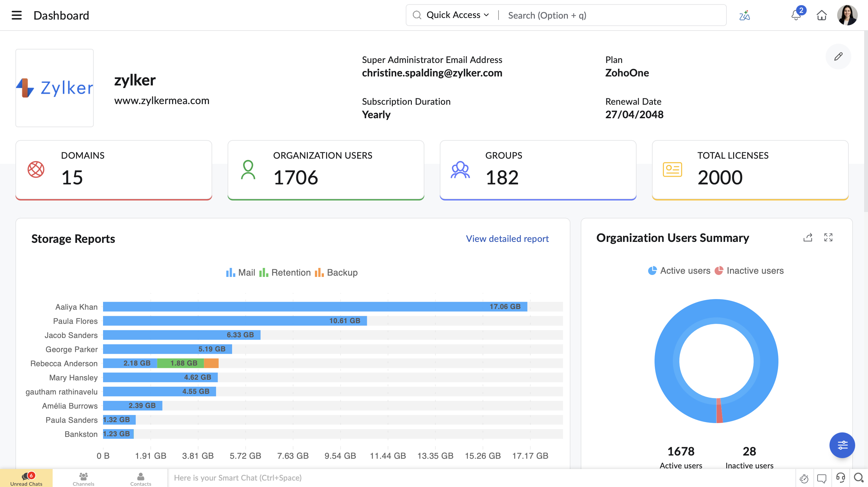Click the Unread Chats icon with 6 badge
This screenshot has height=487, width=868.
[28, 476]
